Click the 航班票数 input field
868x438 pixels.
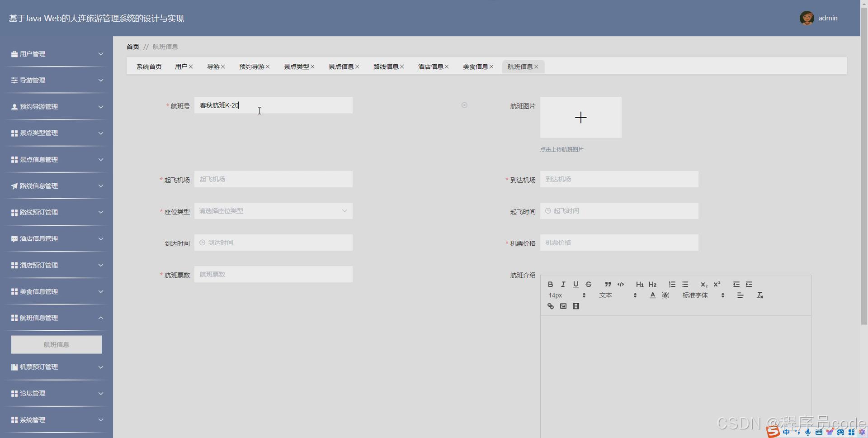tap(273, 274)
